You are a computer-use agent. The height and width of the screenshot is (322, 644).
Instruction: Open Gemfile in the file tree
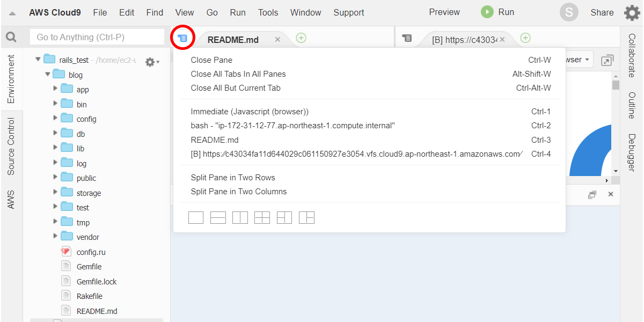coord(89,267)
